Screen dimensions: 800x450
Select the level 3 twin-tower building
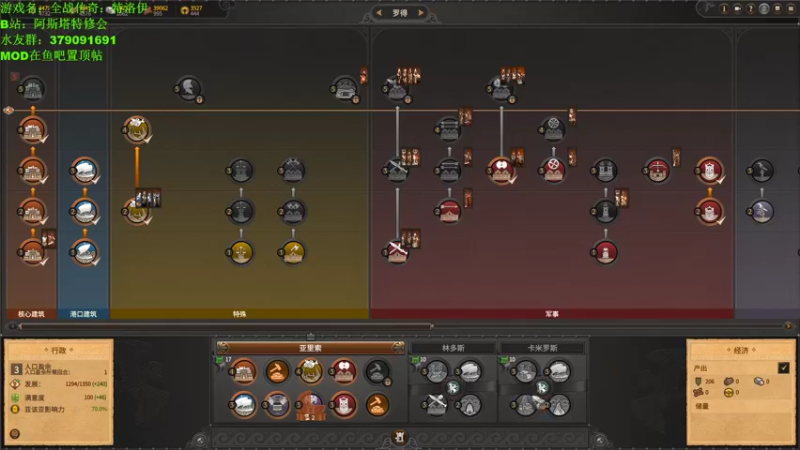click(605, 170)
